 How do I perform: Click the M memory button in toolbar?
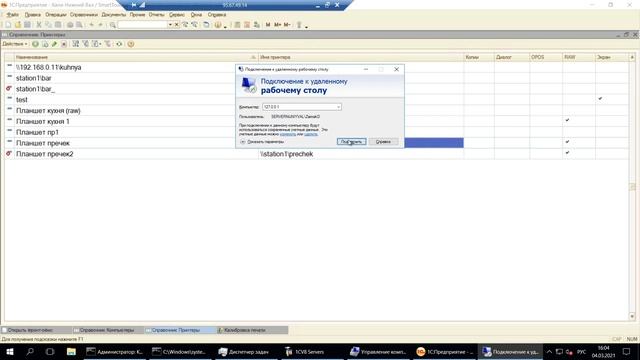click(268, 25)
